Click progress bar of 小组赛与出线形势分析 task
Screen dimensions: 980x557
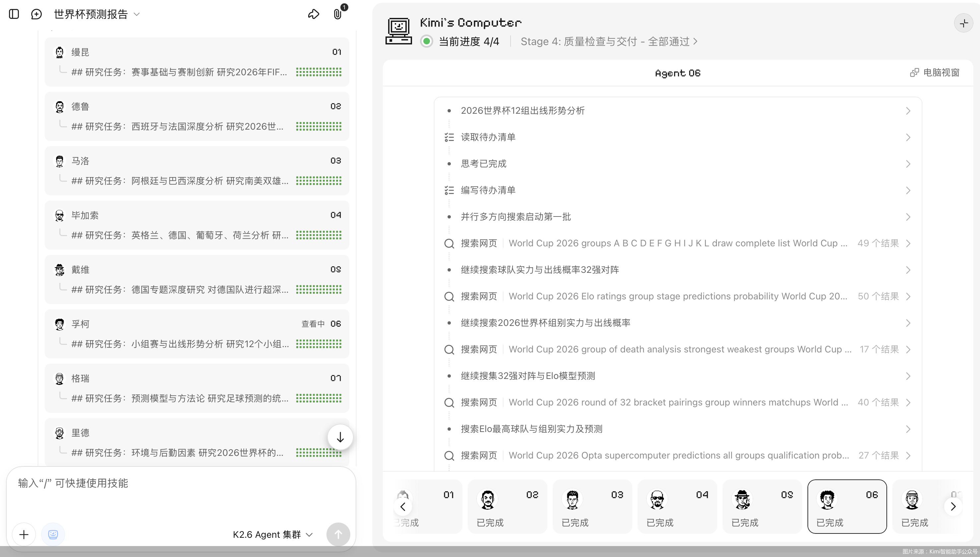coord(319,344)
